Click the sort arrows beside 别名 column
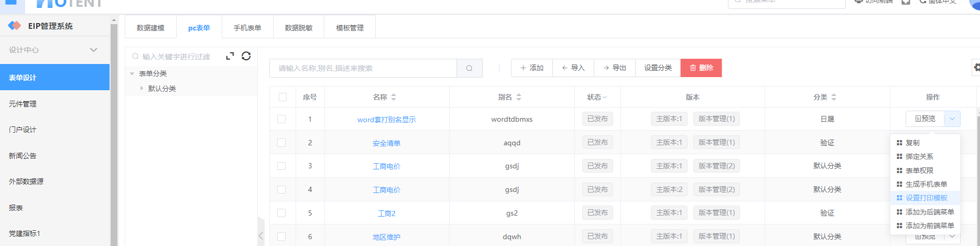The height and width of the screenshot is (246, 980). (x=519, y=97)
